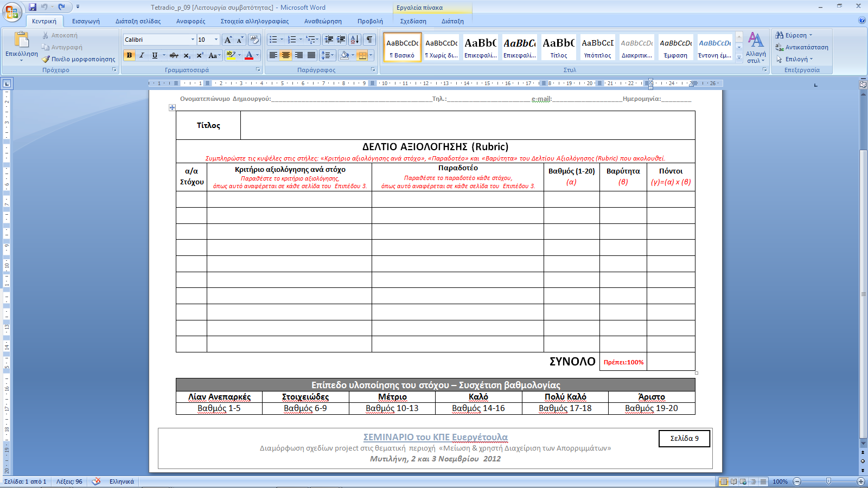Click the Paste clipboard icon
The height and width of the screenshot is (488, 868).
pyautogui.click(x=22, y=41)
